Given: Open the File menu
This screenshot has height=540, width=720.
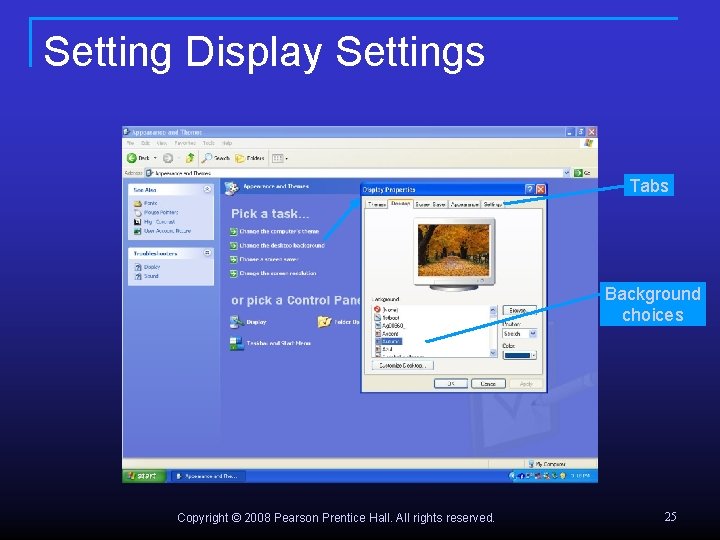Looking at the screenshot, I should 130,143.
